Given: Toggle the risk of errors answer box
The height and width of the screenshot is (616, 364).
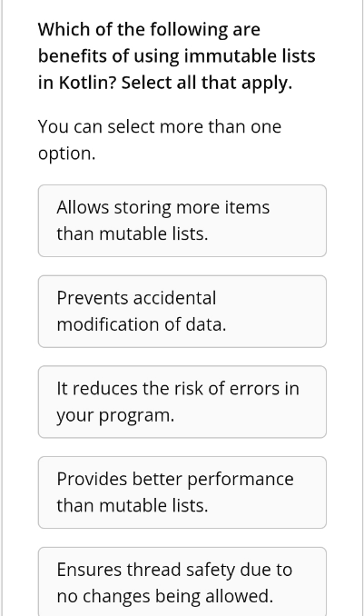Looking at the screenshot, I should 182,402.
